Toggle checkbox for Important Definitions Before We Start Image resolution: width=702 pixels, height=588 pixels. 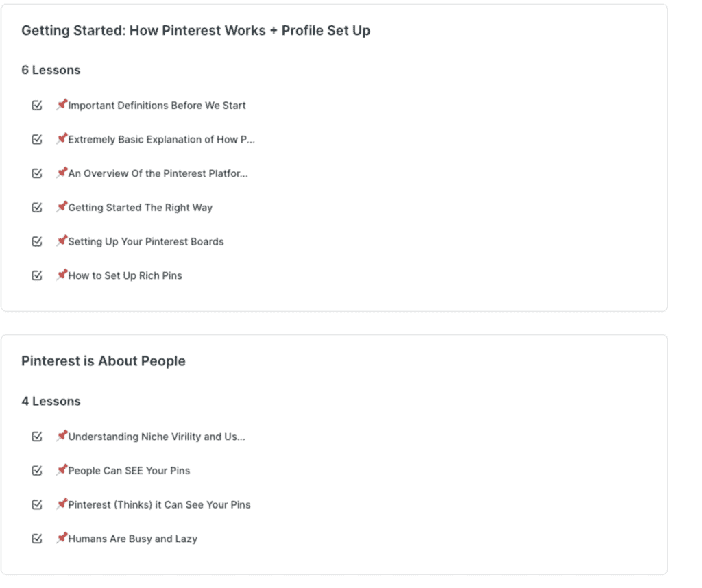tap(37, 106)
